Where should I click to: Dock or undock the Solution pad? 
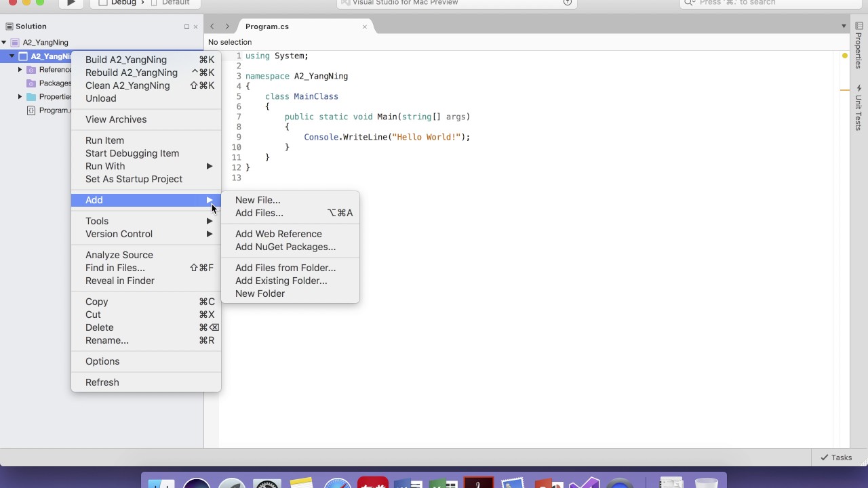pyautogui.click(x=186, y=26)
